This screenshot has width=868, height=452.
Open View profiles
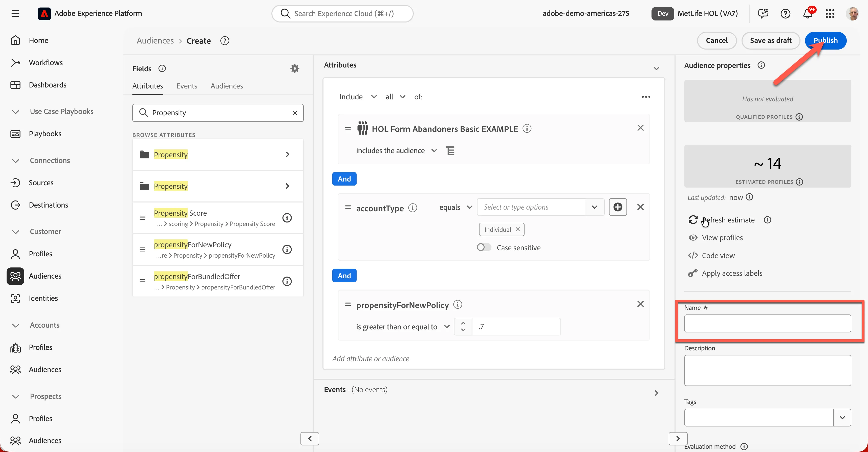pyautogui.click(x=716, y=238)
